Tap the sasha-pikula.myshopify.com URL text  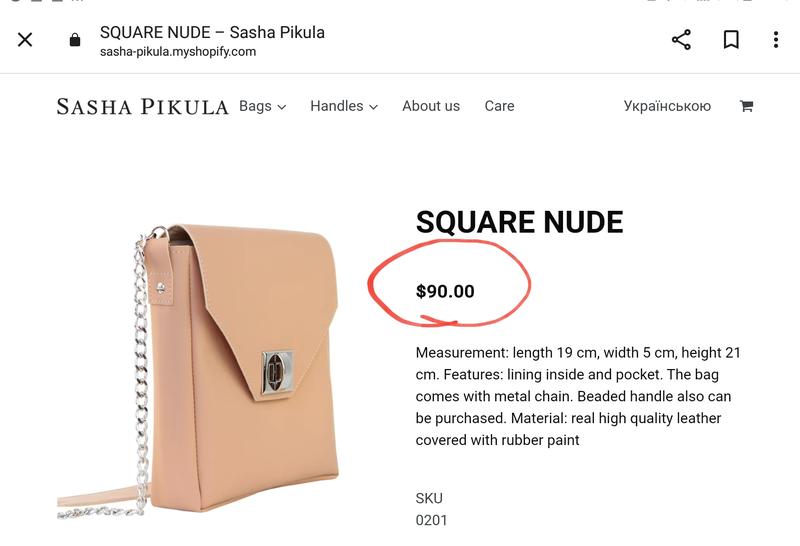tap(178, 52)
